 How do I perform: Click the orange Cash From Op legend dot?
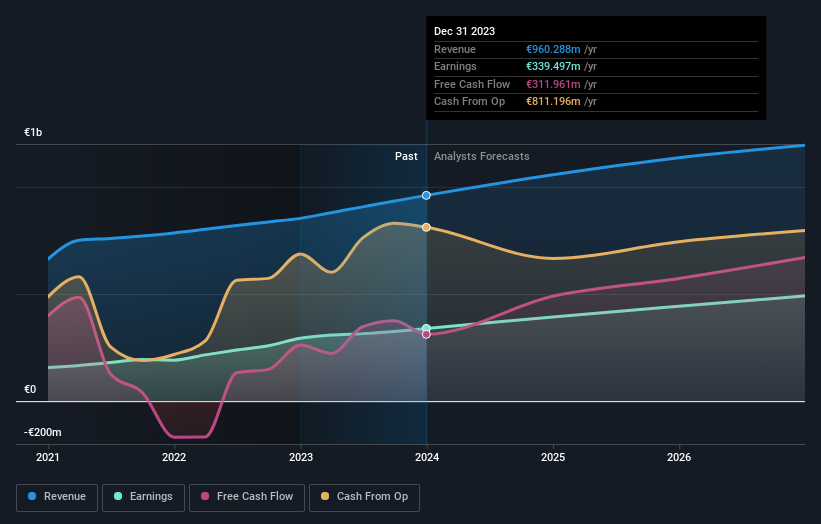325,496
